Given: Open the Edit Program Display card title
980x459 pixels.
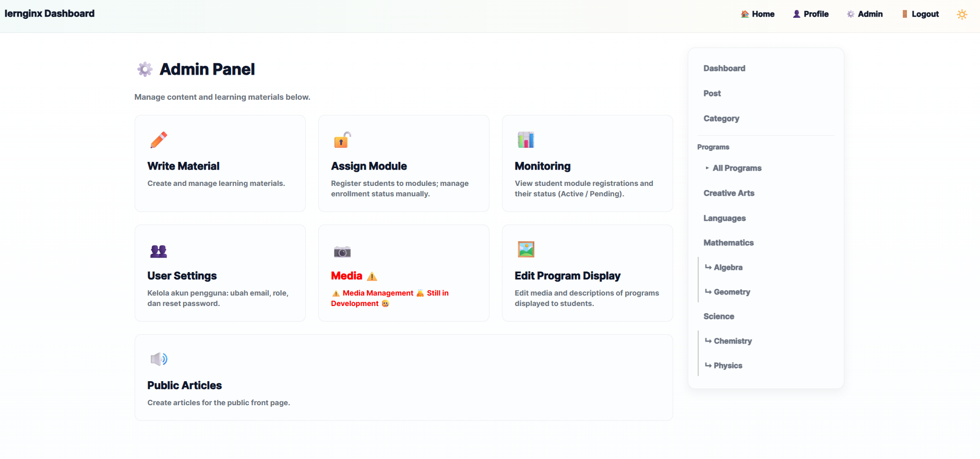Looking at the screenshot, I should [x=568, y=276].
